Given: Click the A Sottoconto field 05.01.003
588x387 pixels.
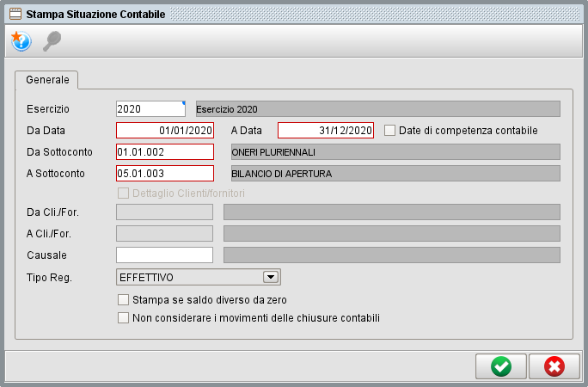Looking at the screenshot, I should click(164, 173).
